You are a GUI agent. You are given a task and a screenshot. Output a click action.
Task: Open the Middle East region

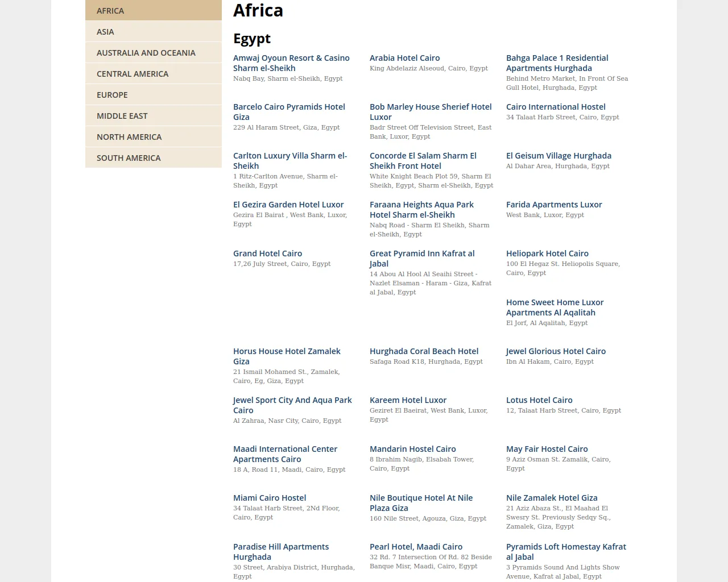click(154, 116)
